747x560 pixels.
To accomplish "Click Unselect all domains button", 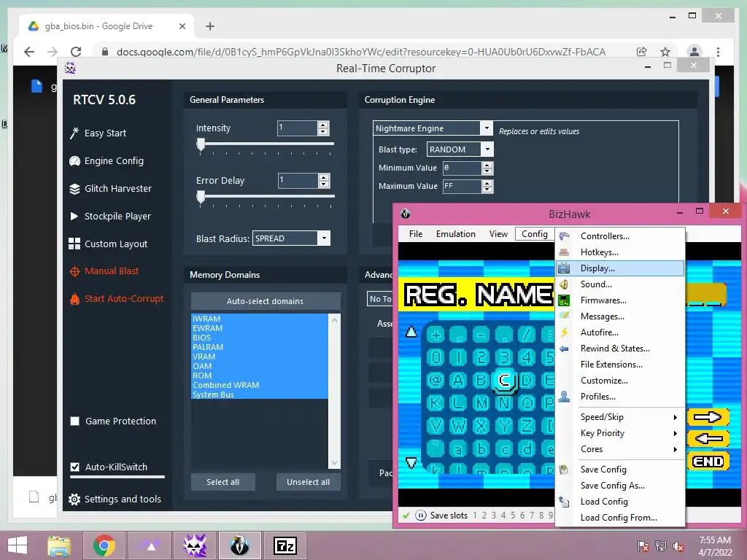I will point(309,482).
